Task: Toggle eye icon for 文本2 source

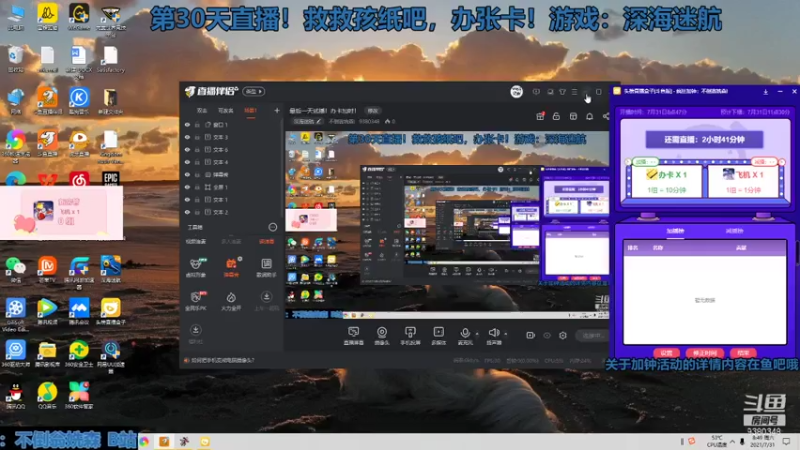Action: coord(187,212)
